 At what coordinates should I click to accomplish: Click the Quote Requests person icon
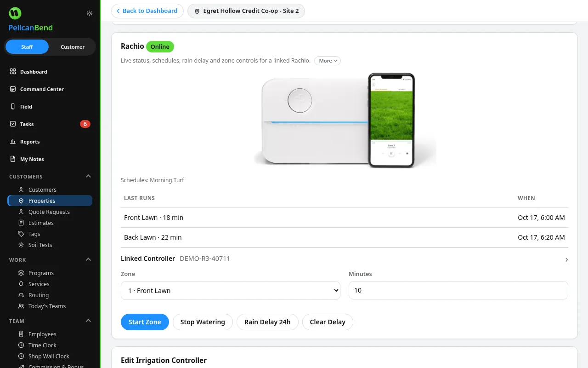(x=21, y=212)
